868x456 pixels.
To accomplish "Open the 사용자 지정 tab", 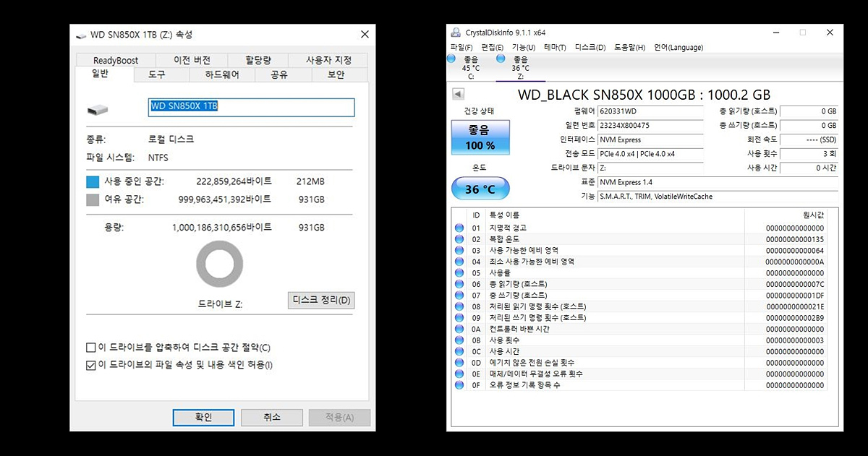I will [x=328, y=61].
